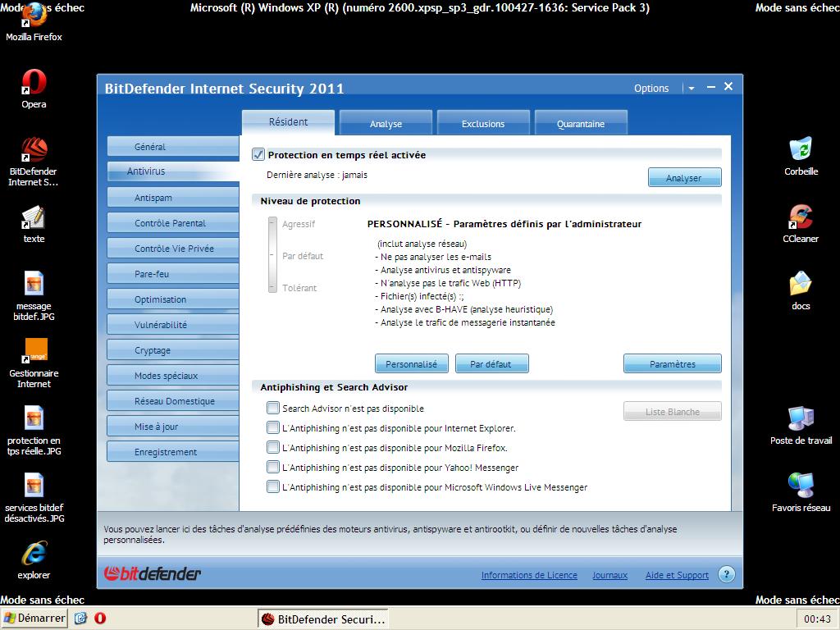Click the Par défaut slider level label
This screenshot has height=630, width=840.
[303, 256]
